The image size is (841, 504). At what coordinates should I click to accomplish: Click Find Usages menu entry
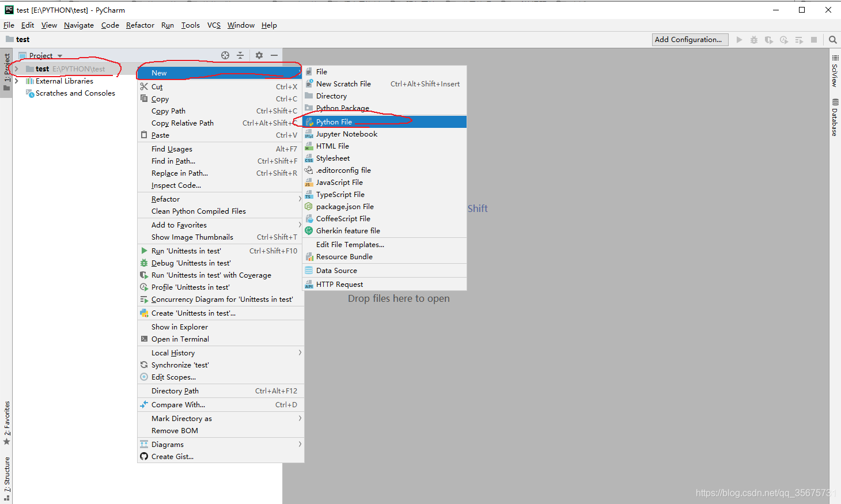tap(221, 149)
